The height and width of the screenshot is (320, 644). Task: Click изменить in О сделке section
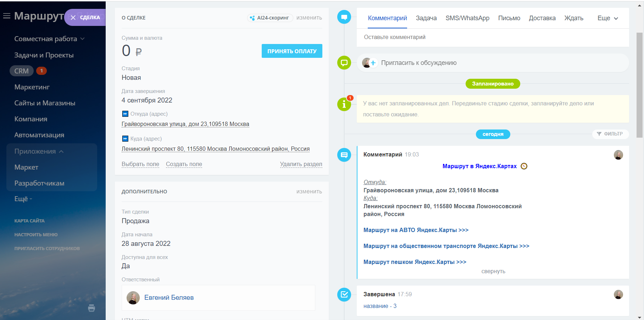coord(309,18)
